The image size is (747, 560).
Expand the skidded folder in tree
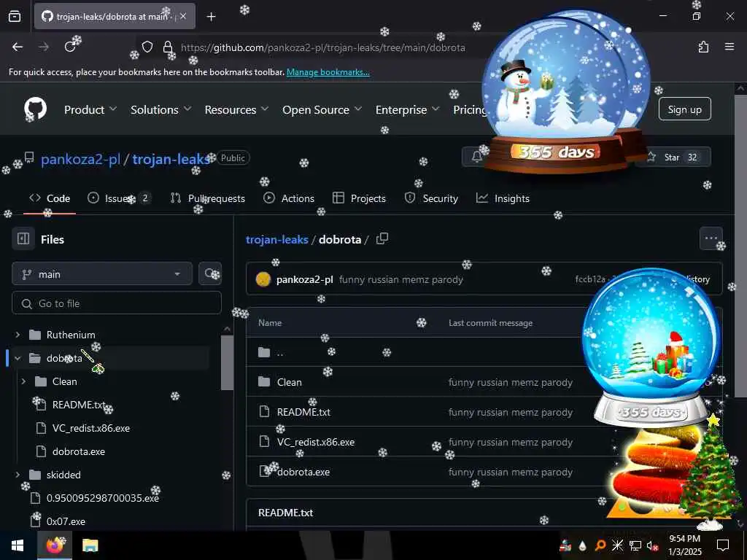click(18, 475)
